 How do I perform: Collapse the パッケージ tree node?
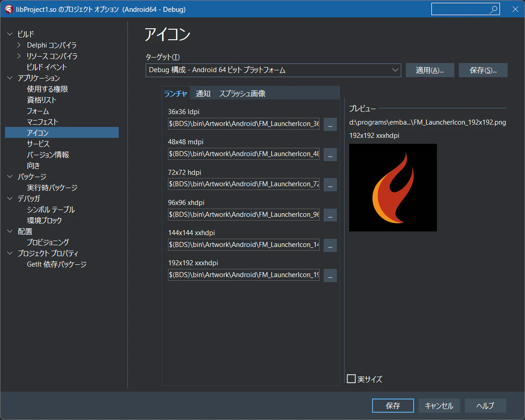coord(10,176)
